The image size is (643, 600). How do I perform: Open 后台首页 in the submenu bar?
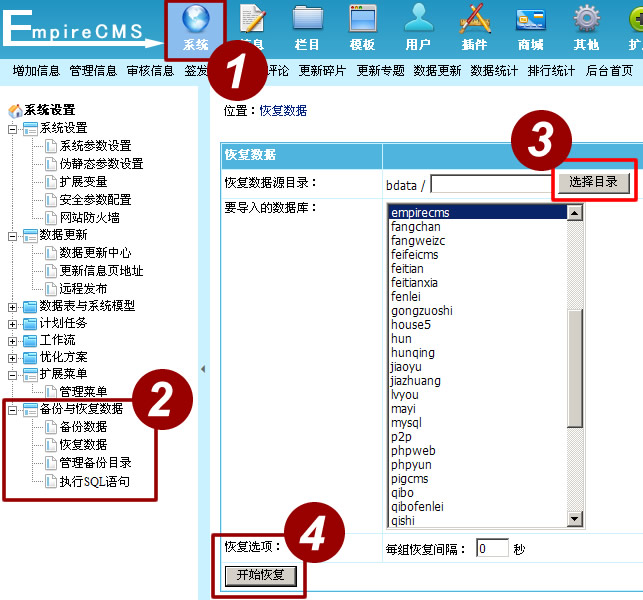(x=609, y=71)
